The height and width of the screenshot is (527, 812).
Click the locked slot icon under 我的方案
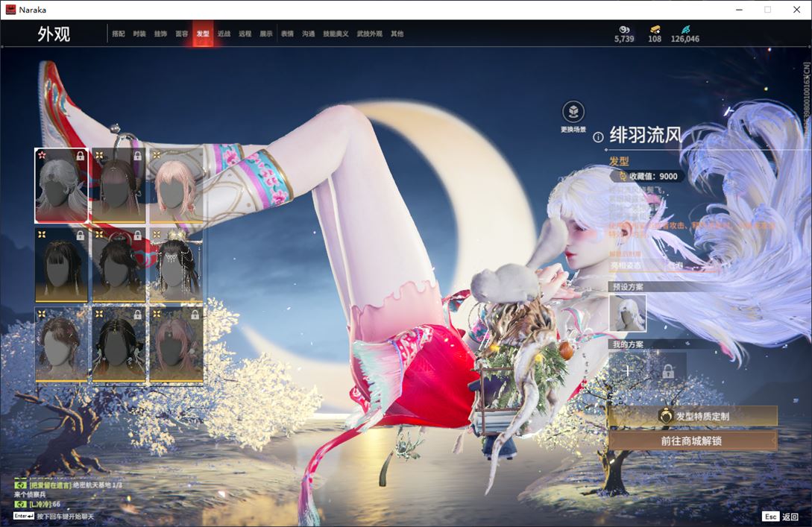coord(668,370)
